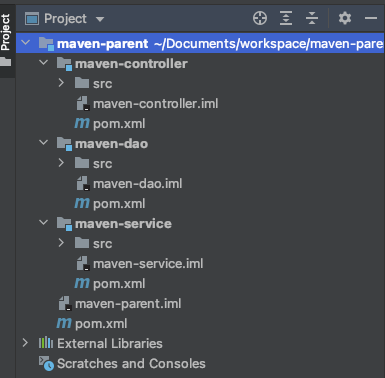Select maven-parent.iml file
This screenshot has width=385, height=378.
(x=128, y=304)
